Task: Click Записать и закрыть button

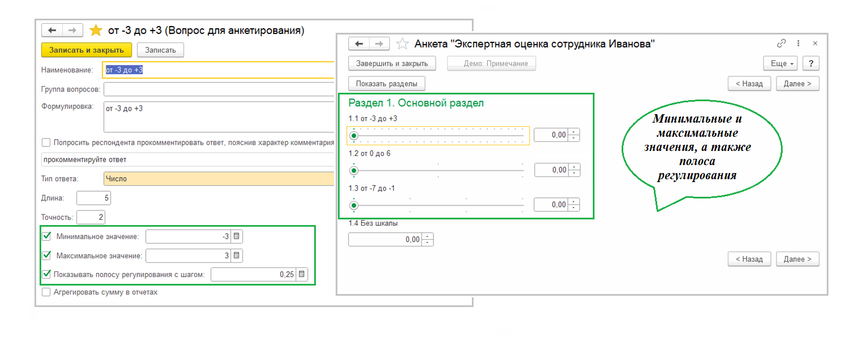Action: coord(86,50)
